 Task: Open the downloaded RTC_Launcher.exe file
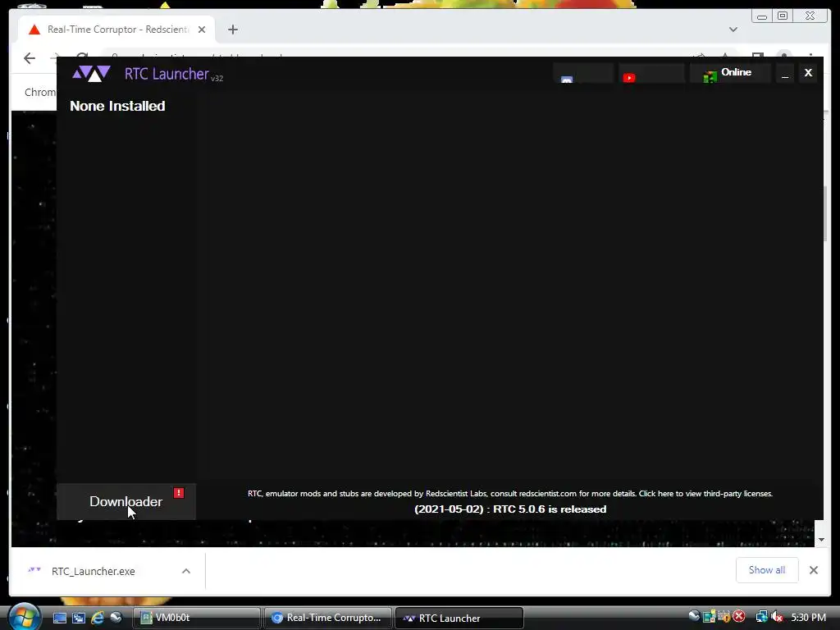pyautogui.click(x=94, y=571)
